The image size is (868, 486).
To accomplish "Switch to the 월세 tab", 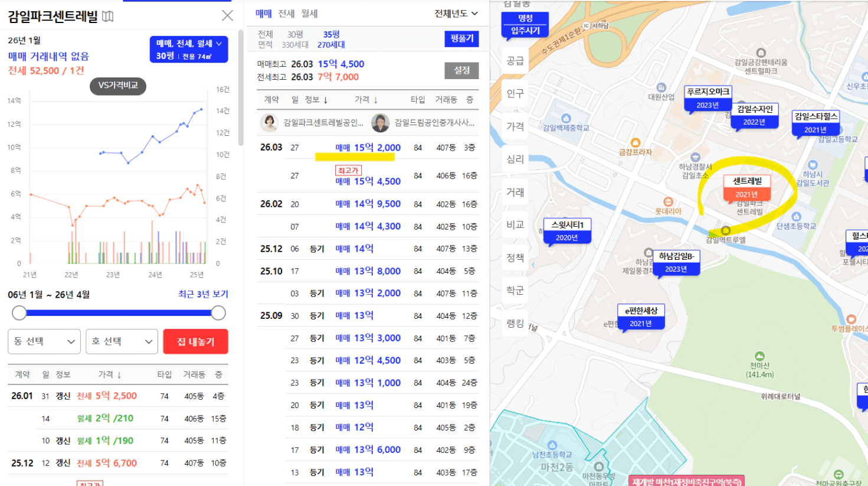I will 309,14.
